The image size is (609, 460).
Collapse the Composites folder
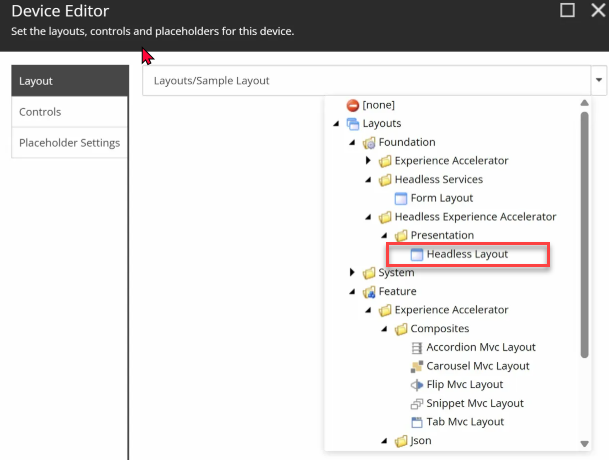coord(384,329)
